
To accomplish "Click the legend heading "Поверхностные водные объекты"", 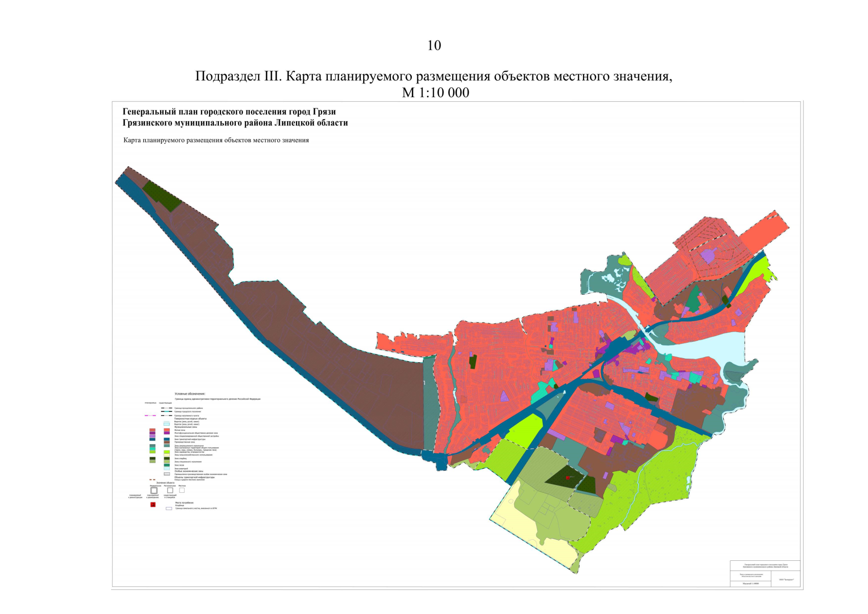I will point(190,419).
